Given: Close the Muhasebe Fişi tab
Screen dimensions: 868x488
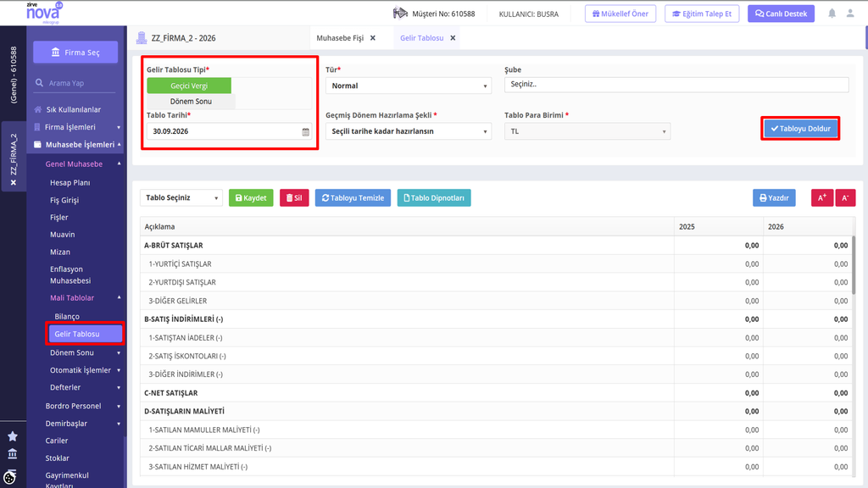Looking at the screenshot, I should click(373, 38).
